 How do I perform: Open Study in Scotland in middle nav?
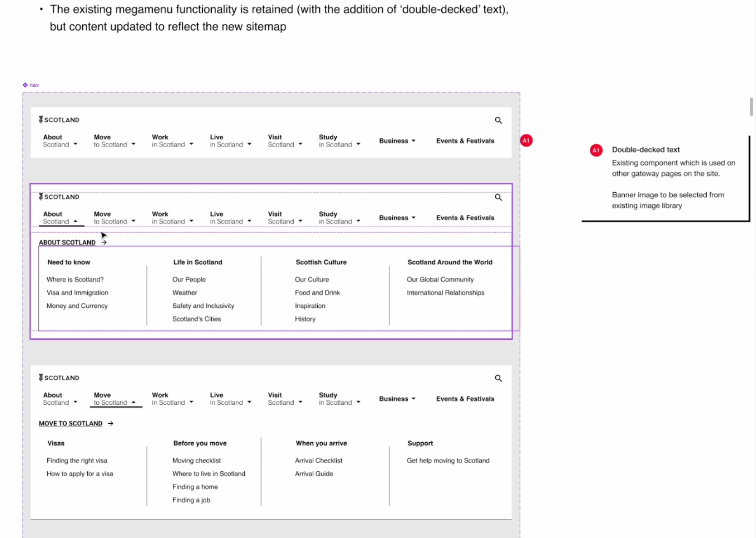pyautogui.click(x=340, y=218)
